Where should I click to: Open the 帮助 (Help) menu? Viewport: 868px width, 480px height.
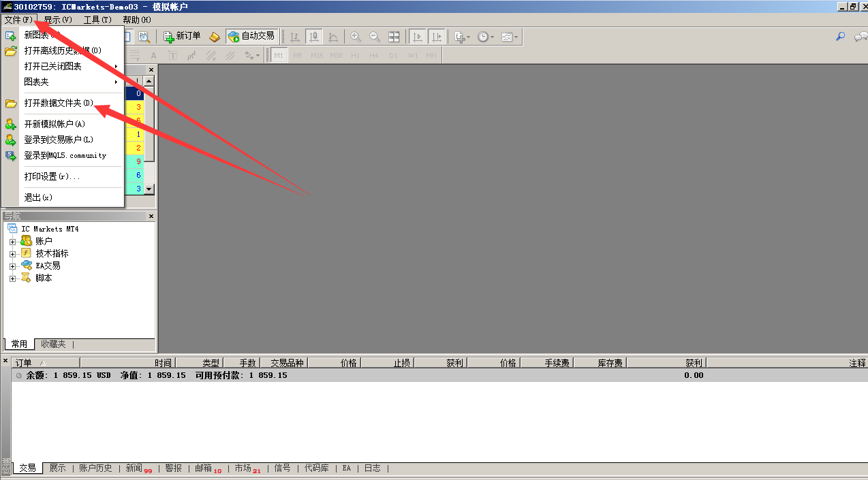click(x=137, y=20)
